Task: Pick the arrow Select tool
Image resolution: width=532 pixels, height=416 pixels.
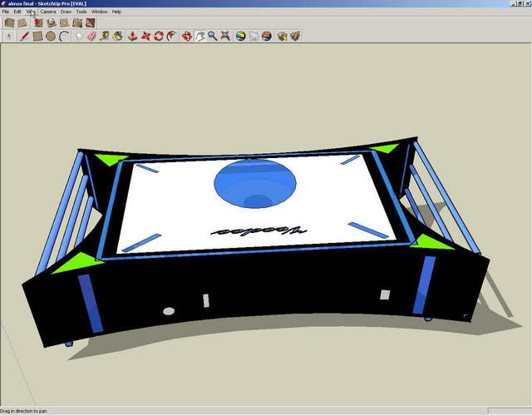Action: coord(9,37)
